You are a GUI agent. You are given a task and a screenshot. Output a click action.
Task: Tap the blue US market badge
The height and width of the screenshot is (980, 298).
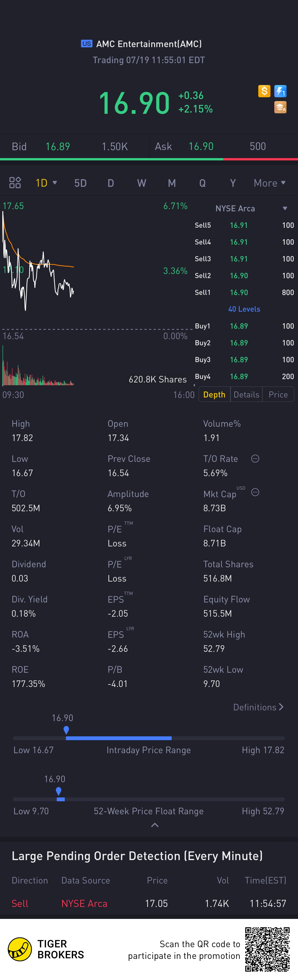point(86,44)
